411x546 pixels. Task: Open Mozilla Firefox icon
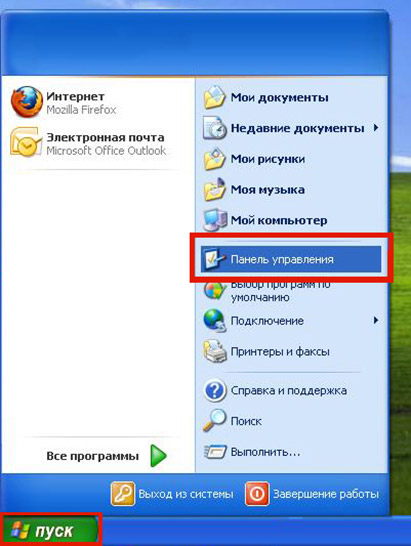(x=26, y=102)
